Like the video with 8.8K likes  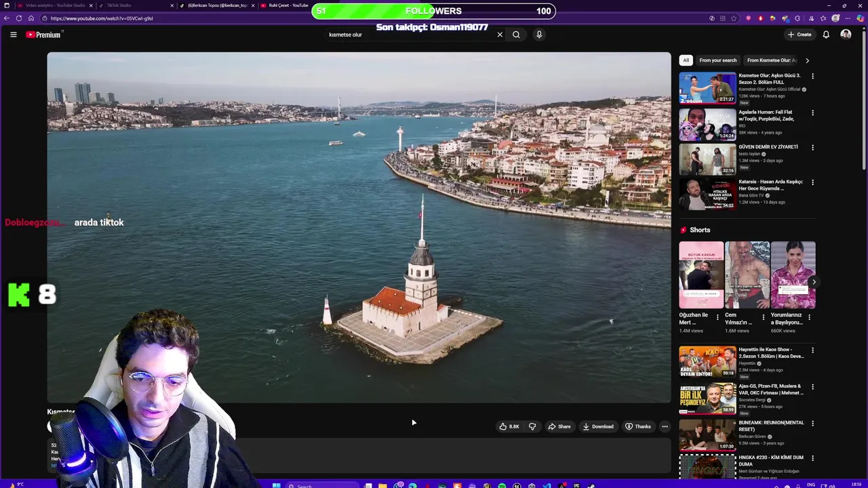[509, 426]
